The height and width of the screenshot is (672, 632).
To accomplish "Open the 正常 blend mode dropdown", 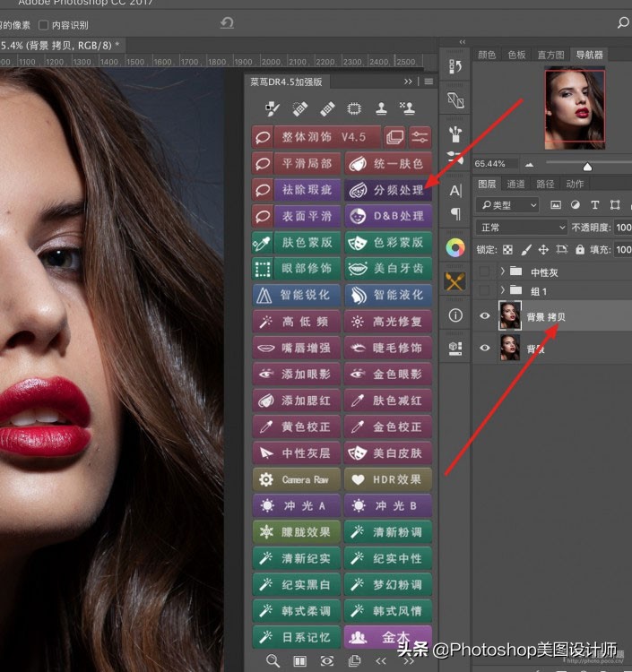I will point(521,228).
